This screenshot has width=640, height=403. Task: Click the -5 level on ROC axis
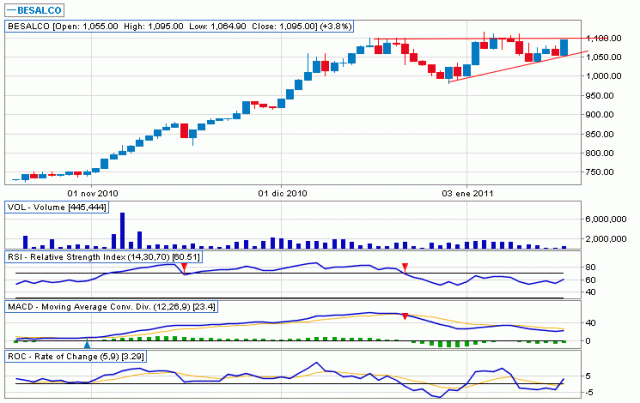click(x=590, y=393)
